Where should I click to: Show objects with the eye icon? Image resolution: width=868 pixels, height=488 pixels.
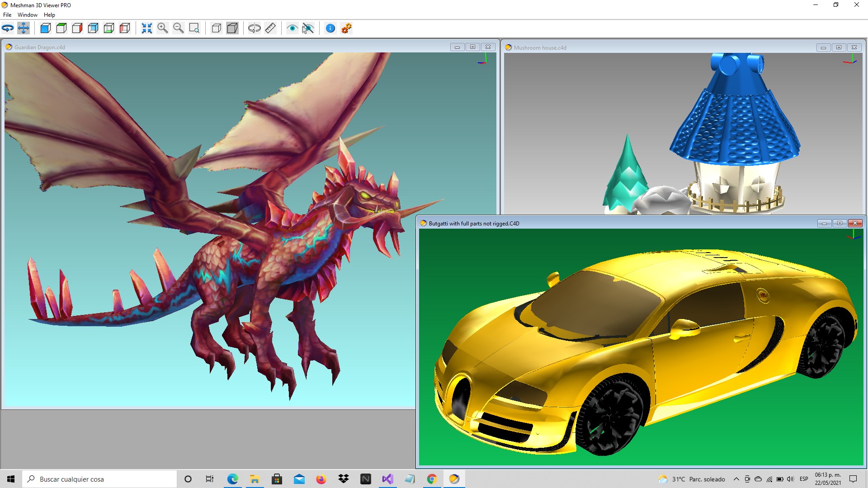292,28
